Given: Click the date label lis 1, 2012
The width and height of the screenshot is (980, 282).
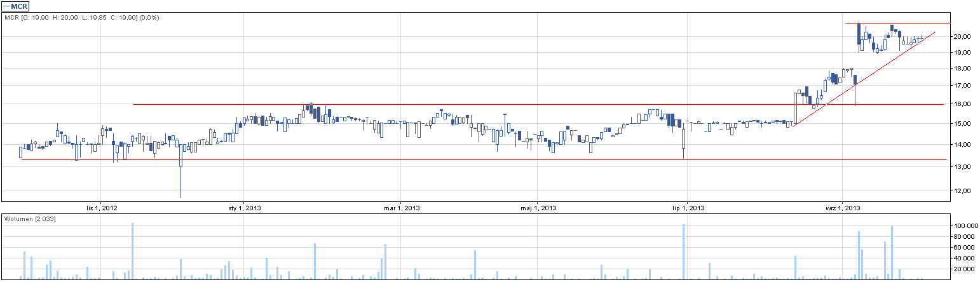Looking at the screenshot, I should (102, 208).
